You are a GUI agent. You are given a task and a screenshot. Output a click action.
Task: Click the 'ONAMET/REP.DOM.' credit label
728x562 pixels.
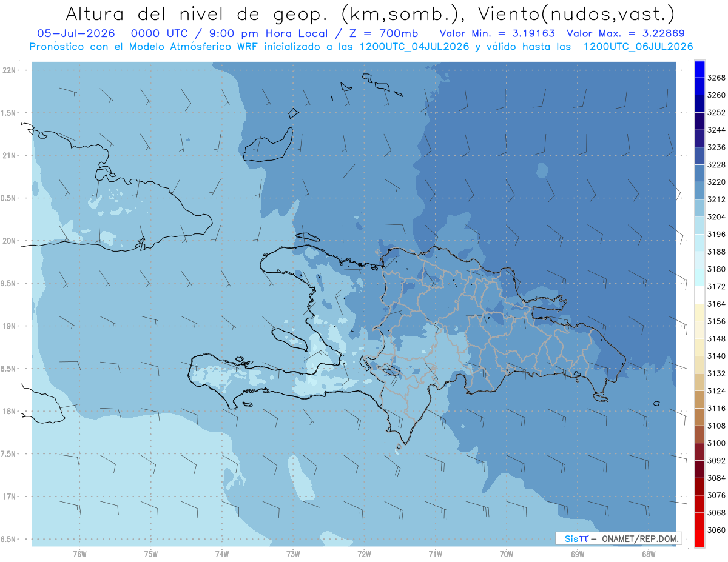(641, 538)
